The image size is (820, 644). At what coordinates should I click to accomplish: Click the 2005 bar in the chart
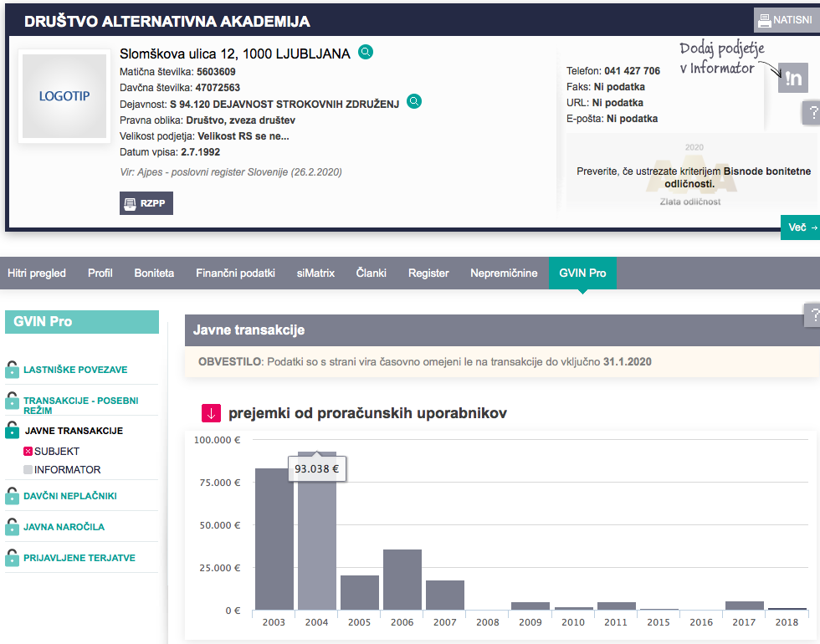360,592
